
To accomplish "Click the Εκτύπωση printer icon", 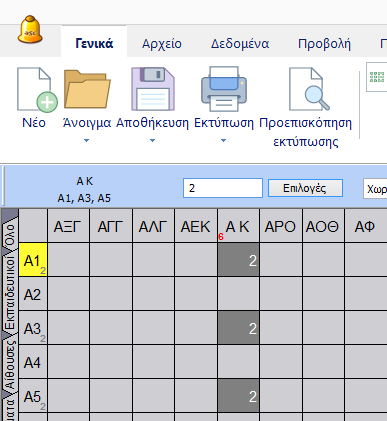I will pos(224,89).
